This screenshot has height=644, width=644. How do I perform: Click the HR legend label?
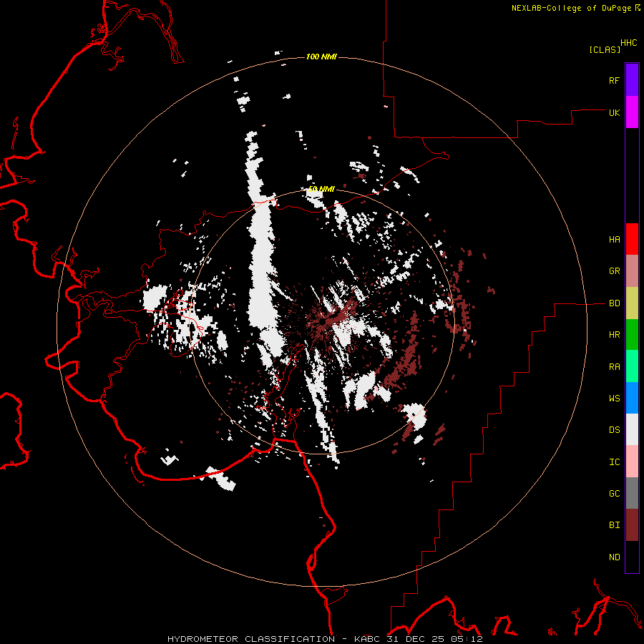click(x=614, y=335)
